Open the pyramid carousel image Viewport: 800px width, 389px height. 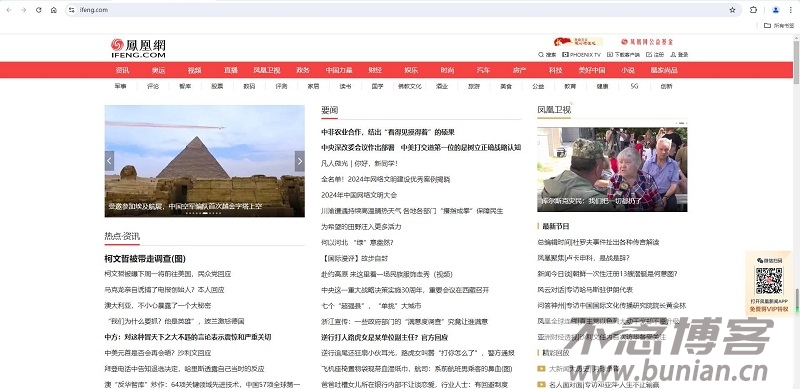(x=205, y=161)
